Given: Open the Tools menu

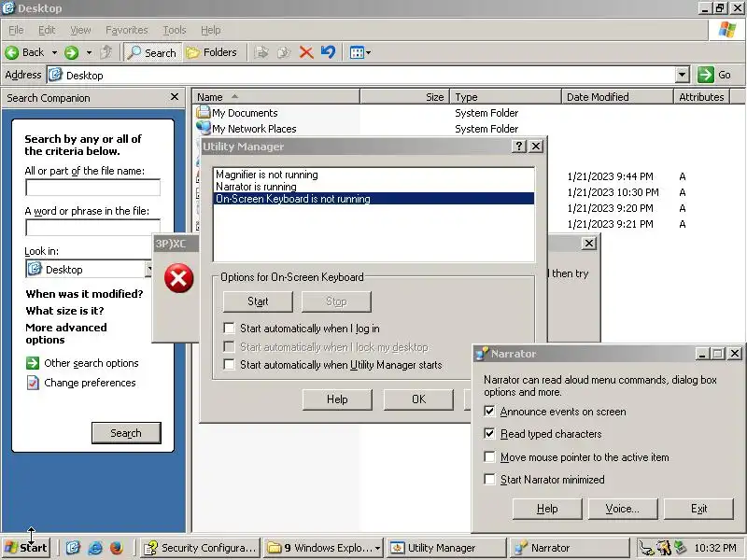Looking at the screenshot, I should (175, 30).
